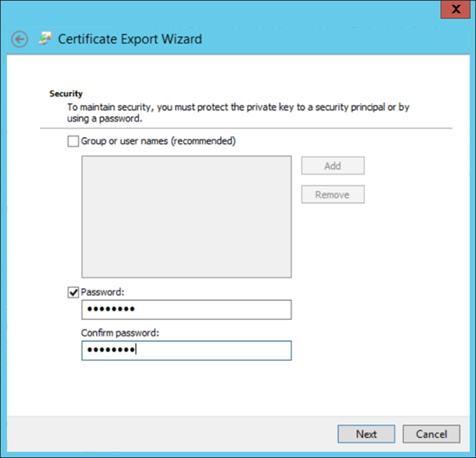The height and width of the screenshot is (458, 476).
Task: Click the greyed-out Add button
Action: click(333, 166)
